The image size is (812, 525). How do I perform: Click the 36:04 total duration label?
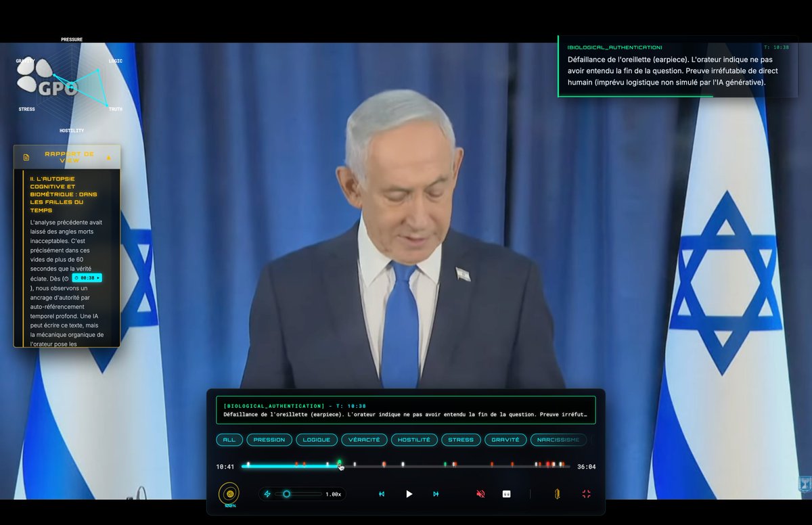point(587,467)
